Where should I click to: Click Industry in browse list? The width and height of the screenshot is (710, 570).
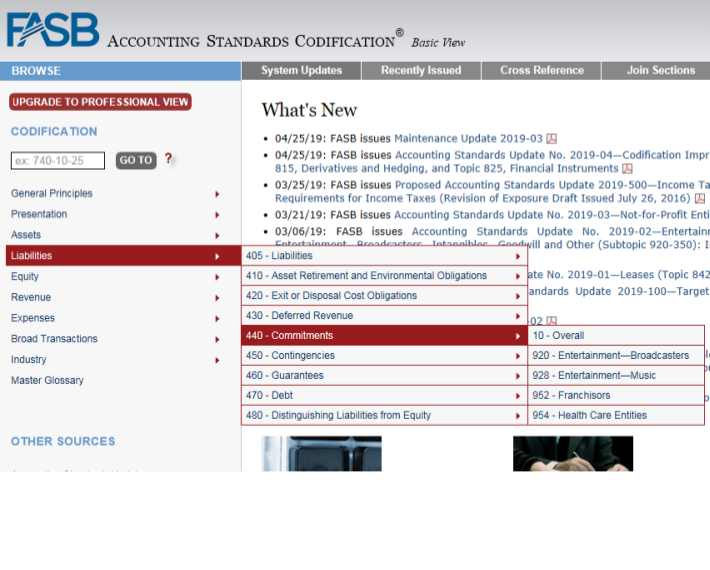(x=29, y=360)
